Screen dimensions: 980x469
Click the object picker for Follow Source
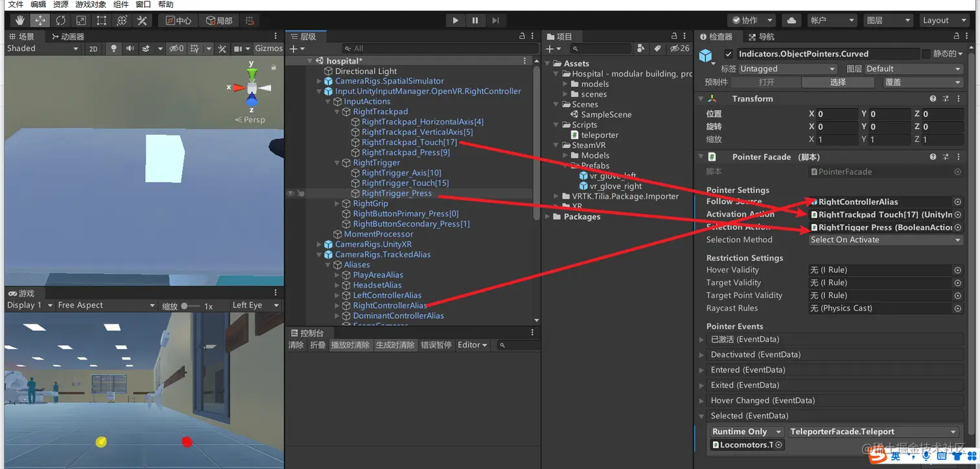958,202
